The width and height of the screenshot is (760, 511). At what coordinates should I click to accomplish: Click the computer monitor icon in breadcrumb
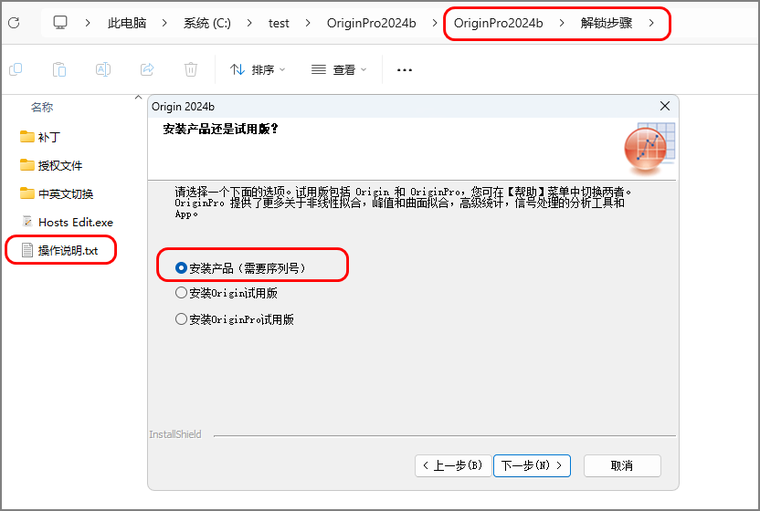click(x=60, y=22)
